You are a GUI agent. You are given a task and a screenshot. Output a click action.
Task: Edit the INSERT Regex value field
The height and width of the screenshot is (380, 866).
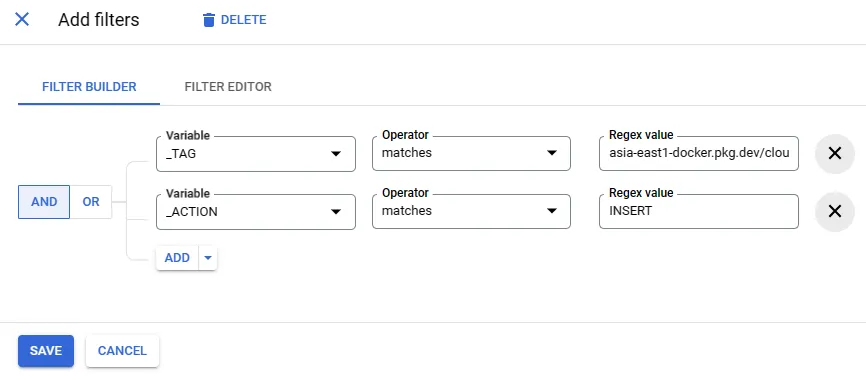point(699,211)
